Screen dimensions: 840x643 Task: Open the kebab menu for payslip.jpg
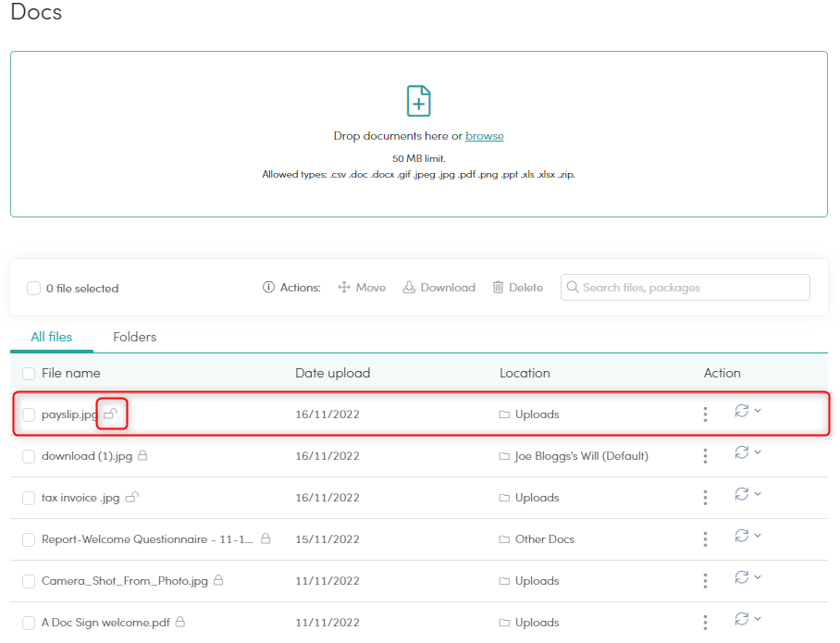click(x=705, y=414)
